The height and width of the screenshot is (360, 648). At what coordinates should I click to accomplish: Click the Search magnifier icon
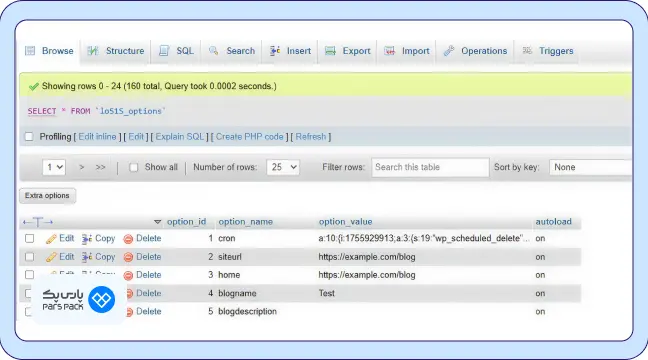click(214, 51)
